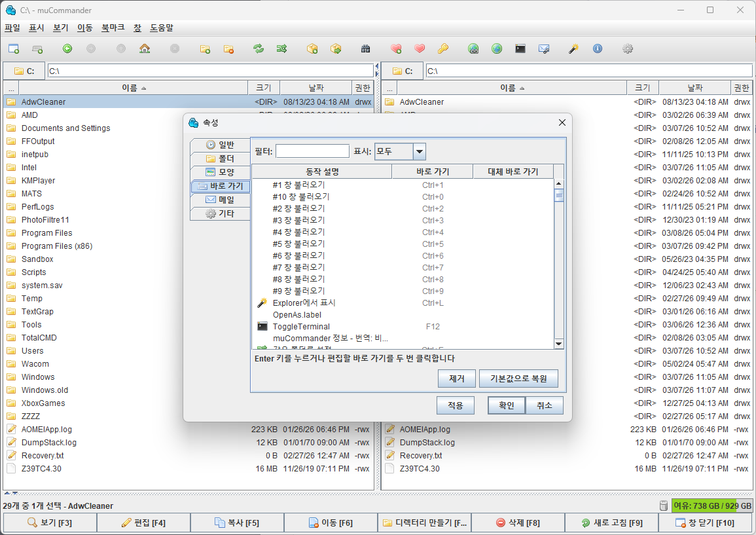Open the 파일 menu
Image resolution: width=756 pixels, height=535 pixels.
point(12,28)
